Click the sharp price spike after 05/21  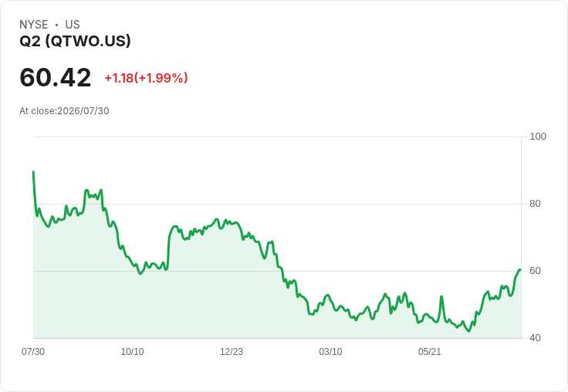tap(441, 297)
